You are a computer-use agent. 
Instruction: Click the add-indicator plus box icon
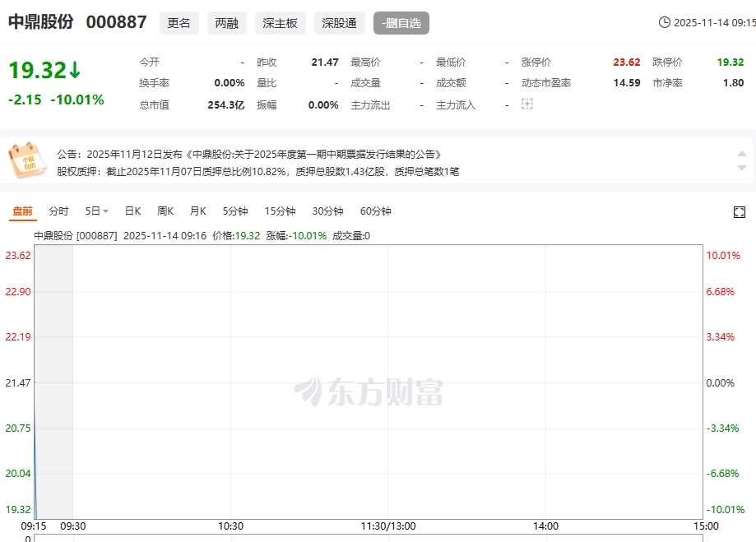pos(527,104)
